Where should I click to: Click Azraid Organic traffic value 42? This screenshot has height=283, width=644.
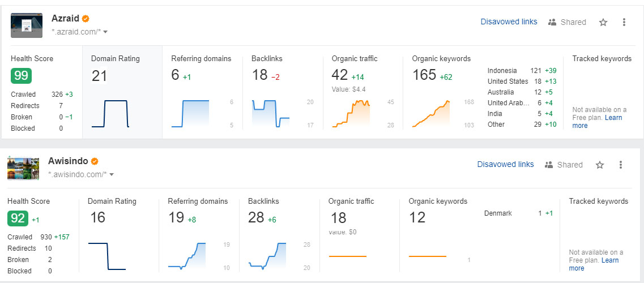pyautogui.click(x=340, y=75)
